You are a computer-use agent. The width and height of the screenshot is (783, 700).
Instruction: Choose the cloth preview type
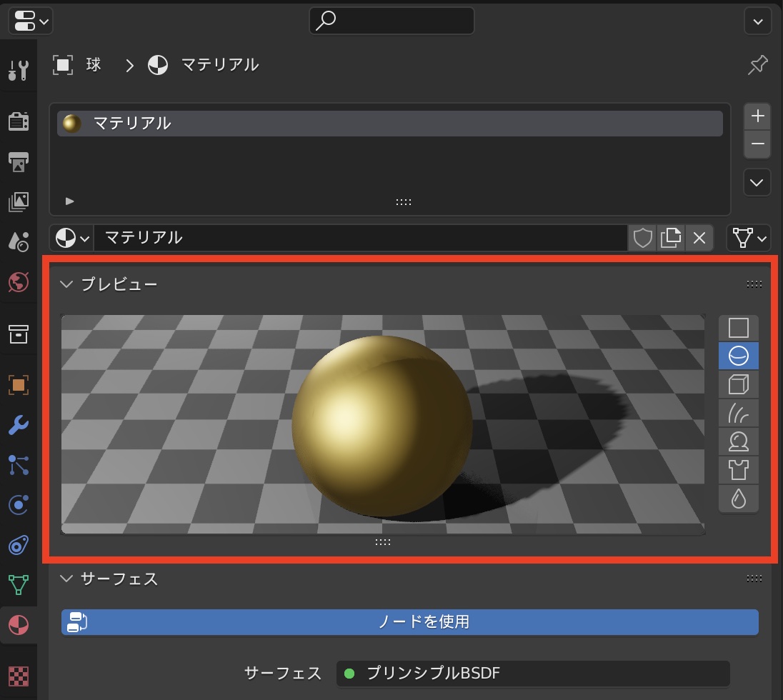pyautogui.click(x=738, y=470)
